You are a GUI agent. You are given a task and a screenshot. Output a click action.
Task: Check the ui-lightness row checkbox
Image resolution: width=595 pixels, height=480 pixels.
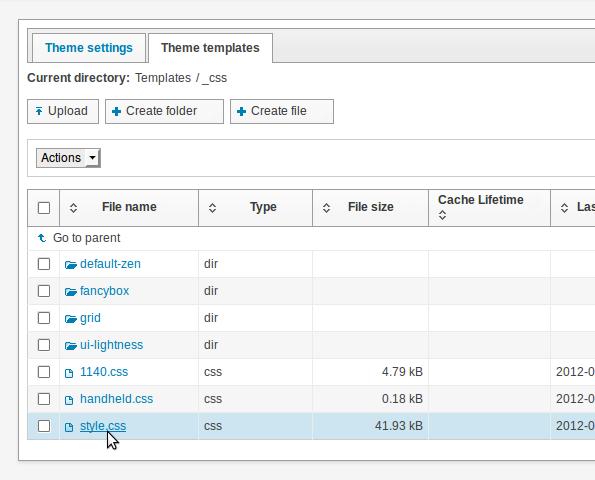[x=44, y=345]
